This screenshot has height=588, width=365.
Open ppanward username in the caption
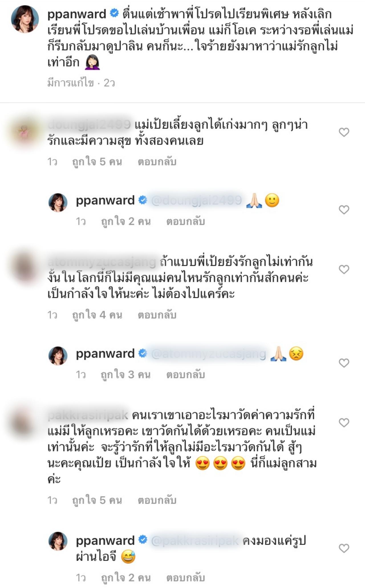pyautogui.click(x=77, y=14)
